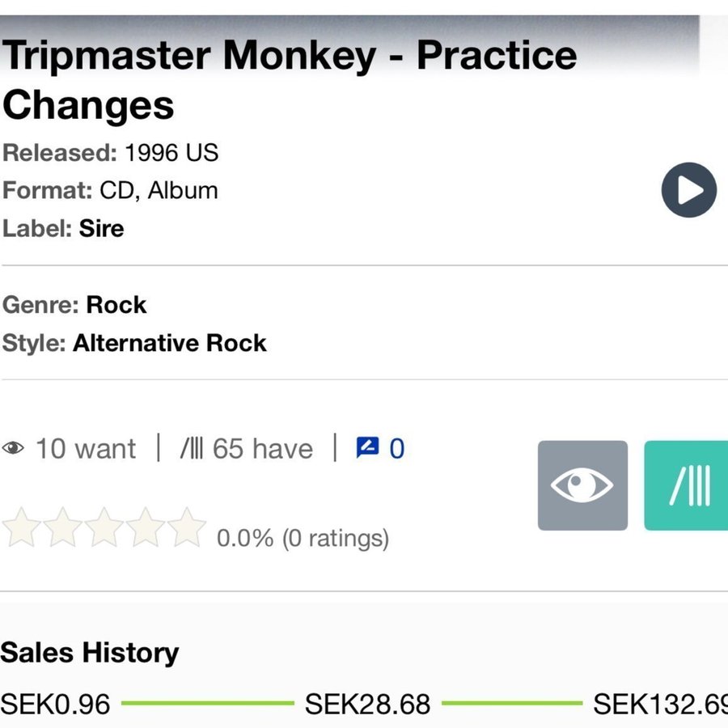This screenshot has height=728, width=728.
Task: Open the Rock genre link
Action: pos(116,305)
